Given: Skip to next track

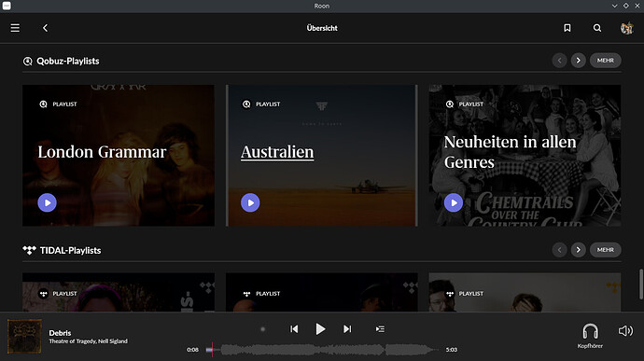Looking at the screenshot, I should pyautogui.click(x=347, y=329).
